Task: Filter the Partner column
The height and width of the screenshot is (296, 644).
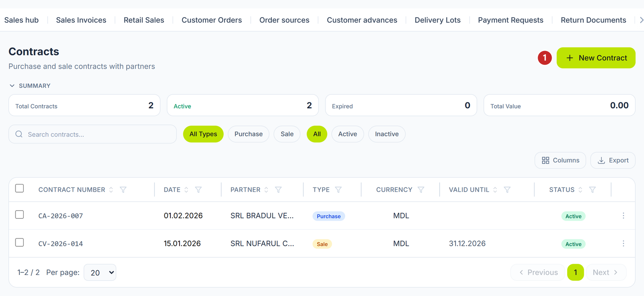Action: click(x=278, y=190)
